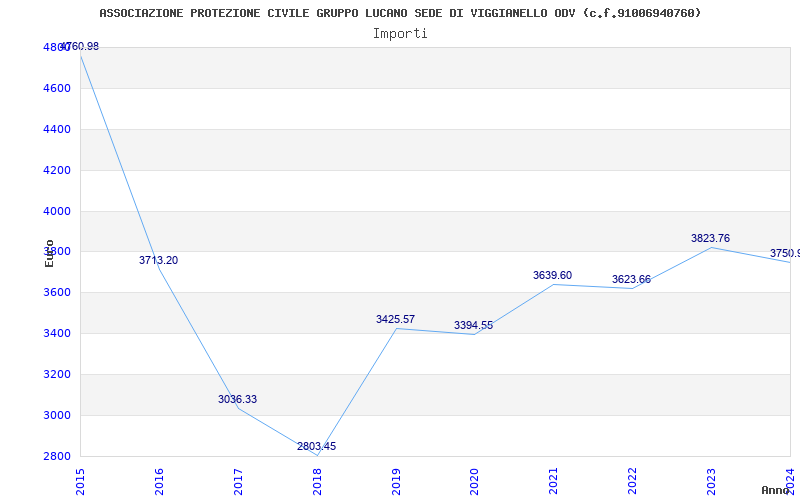Click the data label 3639.60

(x=553, y=276)
